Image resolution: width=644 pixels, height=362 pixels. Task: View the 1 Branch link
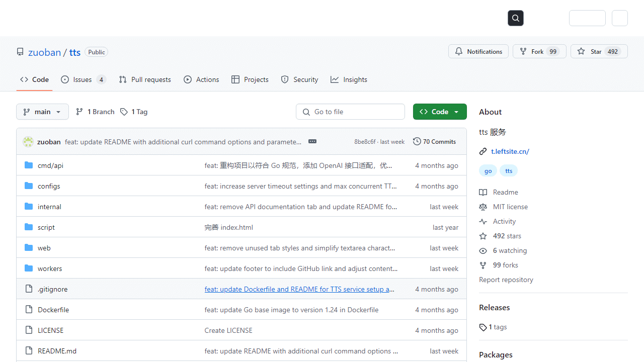(95, 112)
